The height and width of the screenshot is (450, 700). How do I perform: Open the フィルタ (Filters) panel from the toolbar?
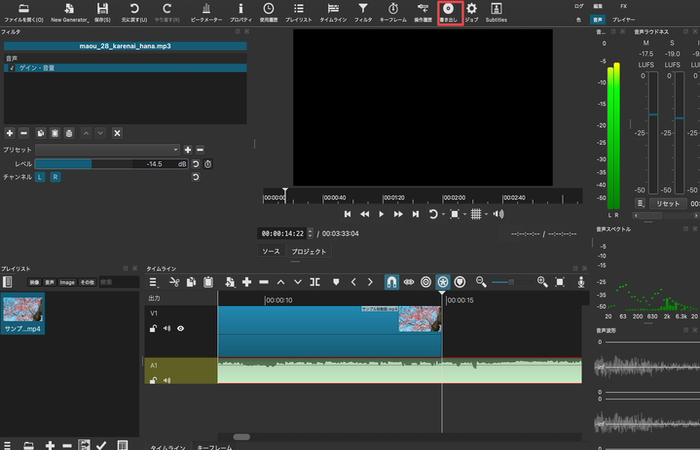(363, 12)
